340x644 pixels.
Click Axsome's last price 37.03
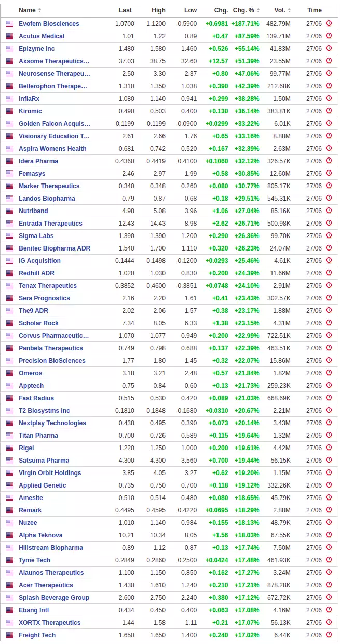[x=126, y=61]
